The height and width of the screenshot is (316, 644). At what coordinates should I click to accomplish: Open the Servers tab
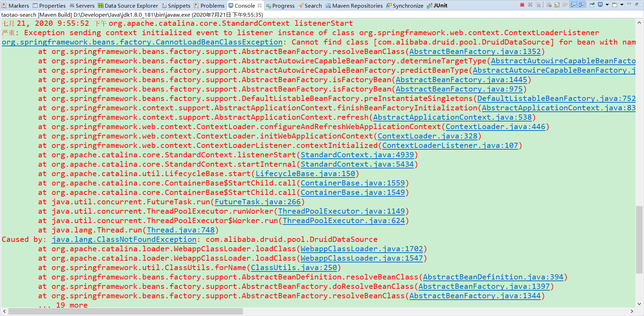click(82, 6)
